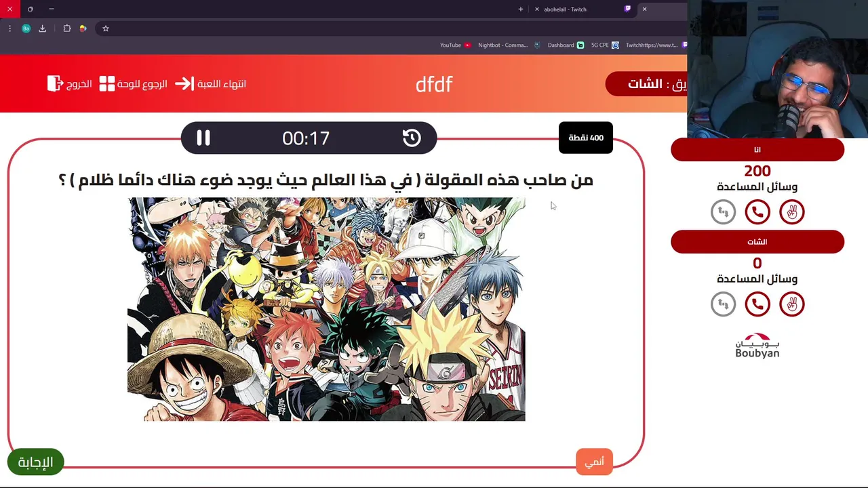Reset the timer with the restart icon
The width and height of the screenshot is (868, 488).
412,138
